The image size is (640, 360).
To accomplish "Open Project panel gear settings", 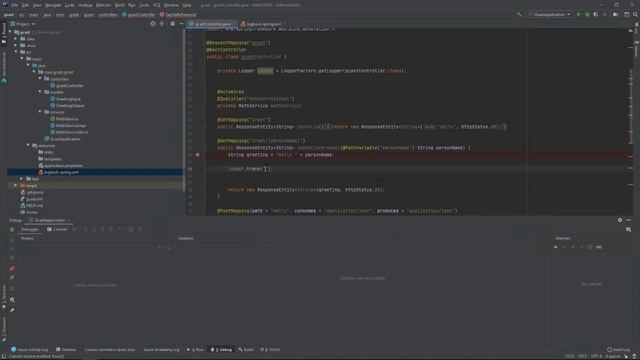I will [x=172, y=24].
